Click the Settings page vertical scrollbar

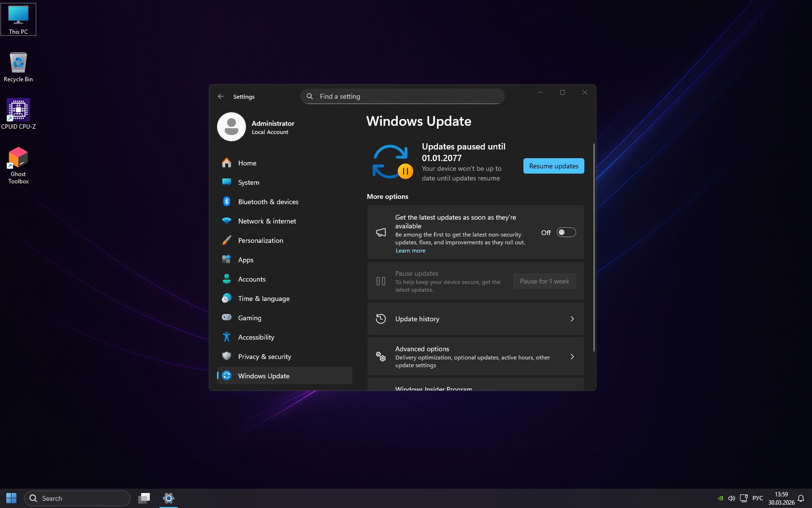coord(594,247)
